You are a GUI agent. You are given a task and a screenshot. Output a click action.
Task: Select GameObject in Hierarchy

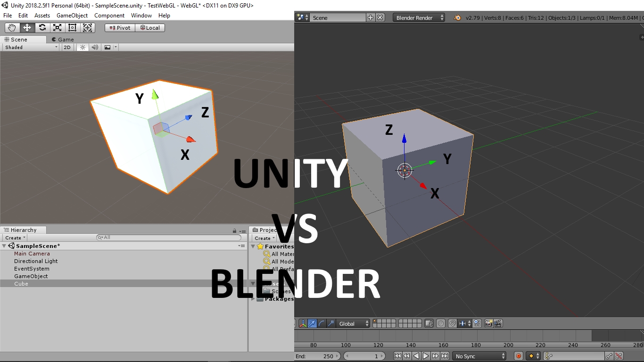(x=31, y=276)
